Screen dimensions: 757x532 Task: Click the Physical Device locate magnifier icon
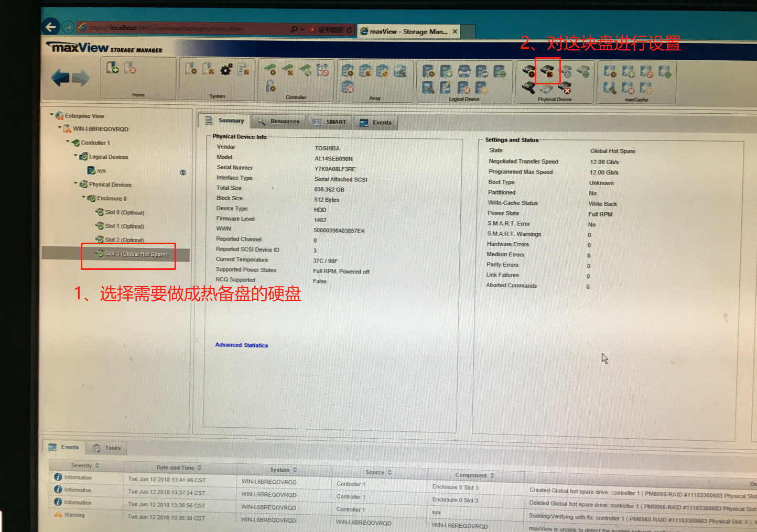pyautogui.click(x=529, y=88)
